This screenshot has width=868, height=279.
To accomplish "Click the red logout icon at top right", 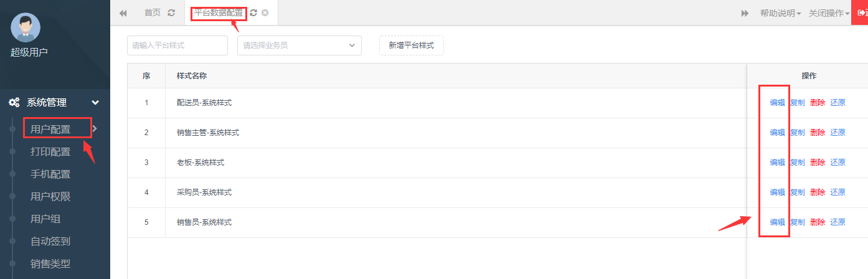I will [860, 12].
